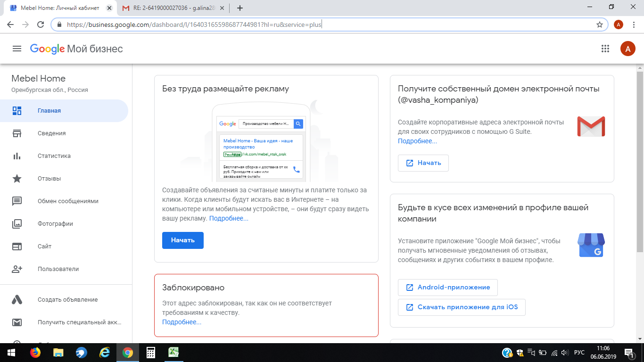This screenshot has height=362, width=644.
Task: Click the blue Начать button
Action: (x=183, y=240)
